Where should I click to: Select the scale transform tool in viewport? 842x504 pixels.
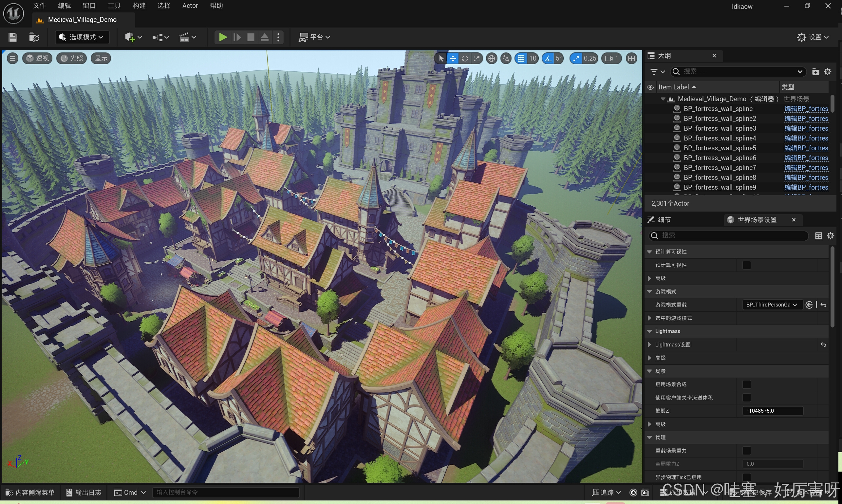477,58
